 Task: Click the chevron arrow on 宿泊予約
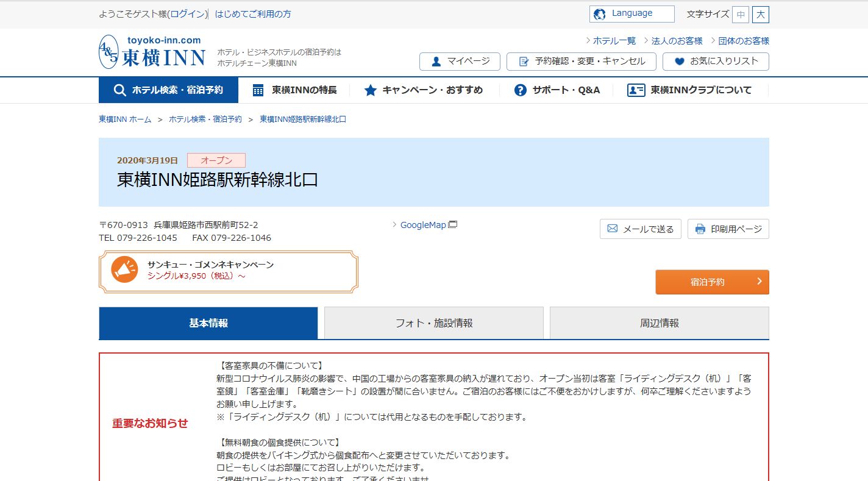click(759, 282)
